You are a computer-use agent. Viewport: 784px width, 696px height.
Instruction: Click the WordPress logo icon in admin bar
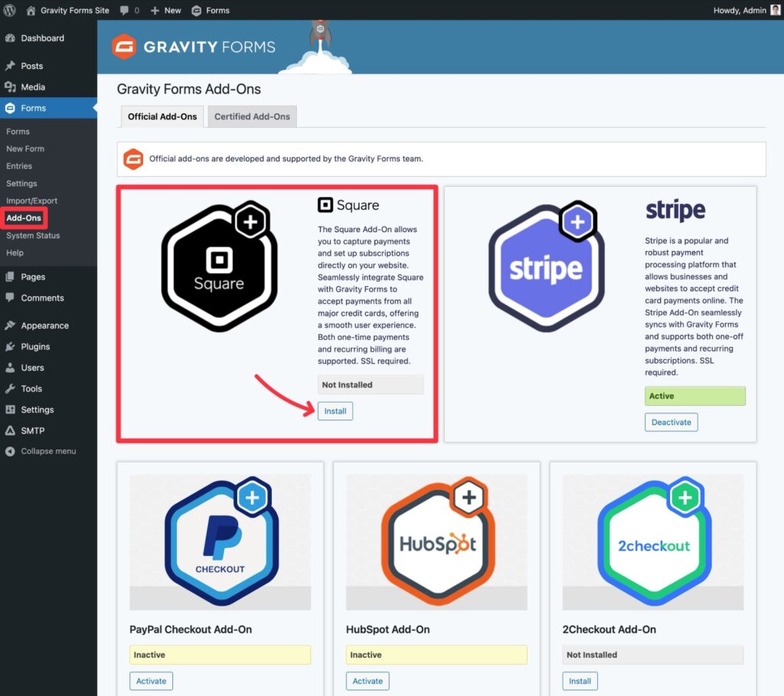coord(9,10)
